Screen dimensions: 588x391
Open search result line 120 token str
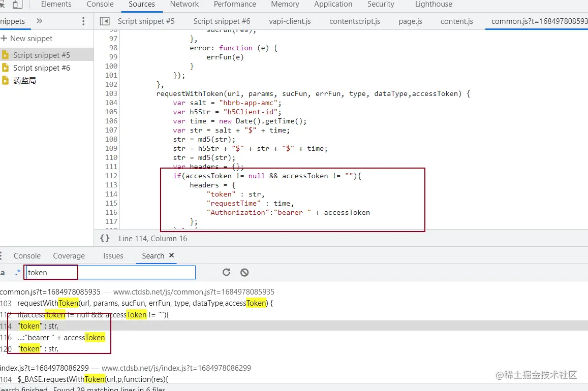pyautogui.click(x=38, y=349)
